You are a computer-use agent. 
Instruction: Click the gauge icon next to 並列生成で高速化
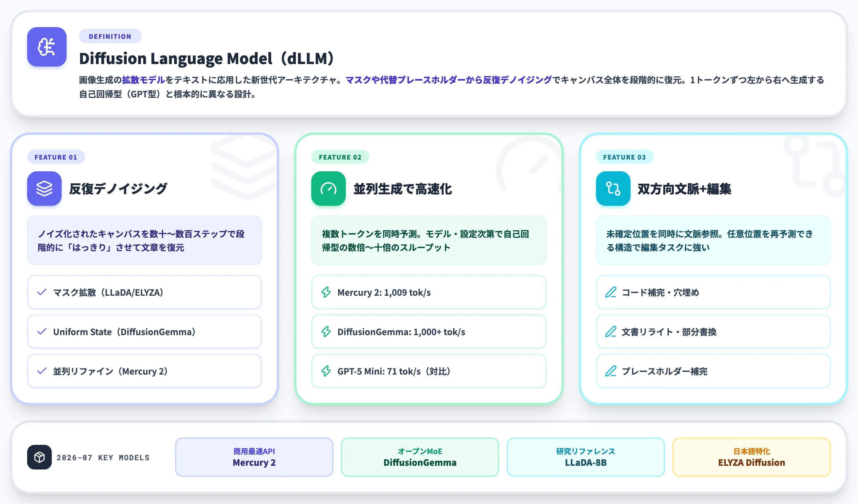(x=328, y=188)
